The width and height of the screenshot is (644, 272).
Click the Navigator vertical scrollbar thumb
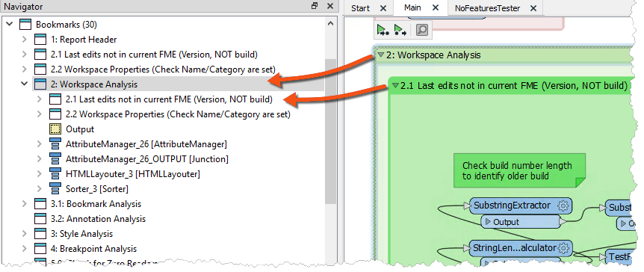coord(330,132)
